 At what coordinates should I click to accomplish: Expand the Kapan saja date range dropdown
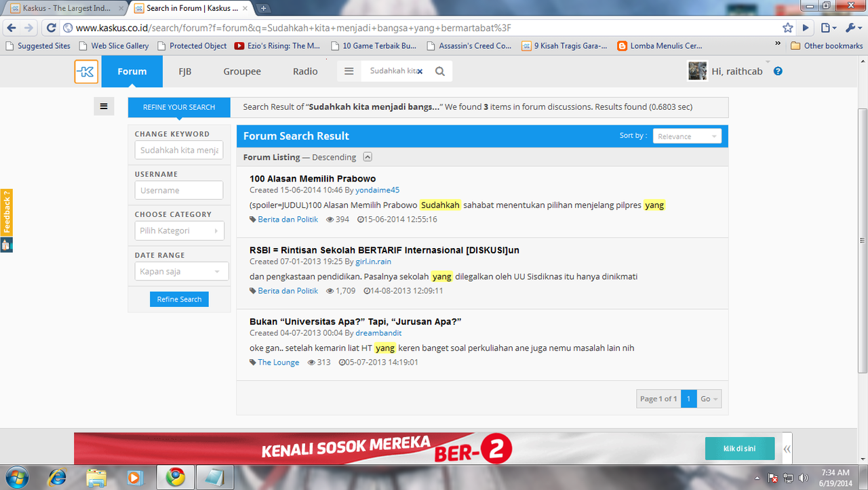pos(181,272)
